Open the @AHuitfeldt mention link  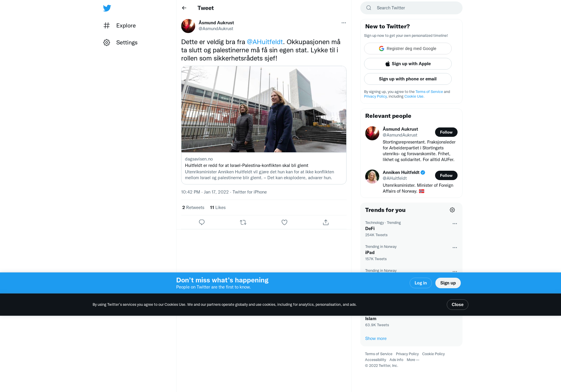pyautogui.click(x=265, y=42)
